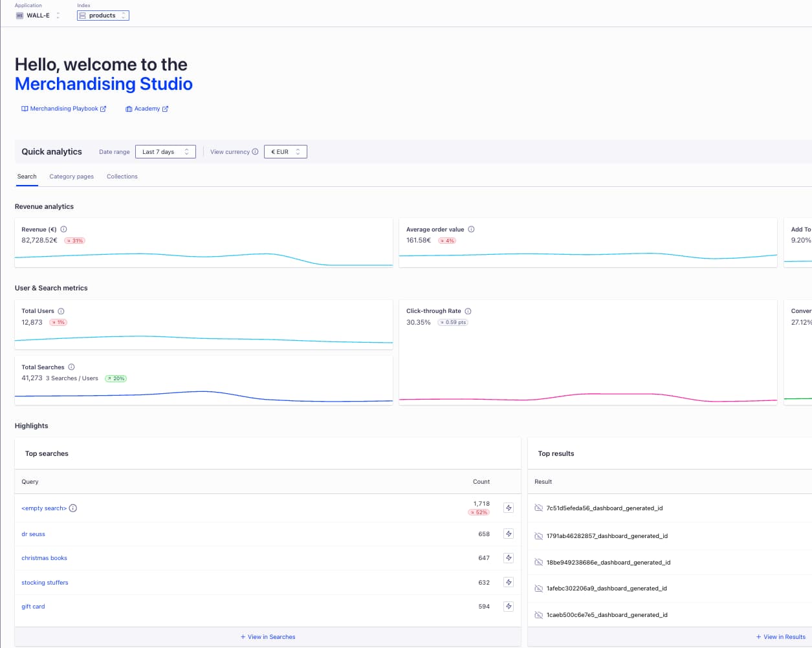
Task: Open the Merchandising Playbook link
Action: click(63, 109)
